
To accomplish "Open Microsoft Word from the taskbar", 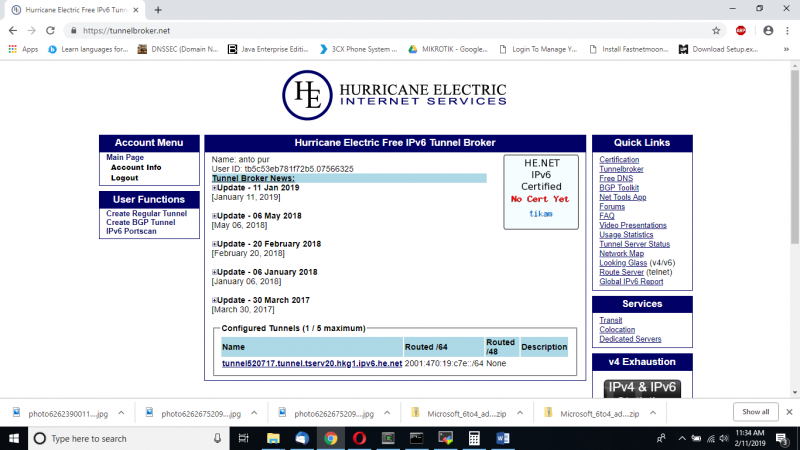I will click(x=503, y=438).
